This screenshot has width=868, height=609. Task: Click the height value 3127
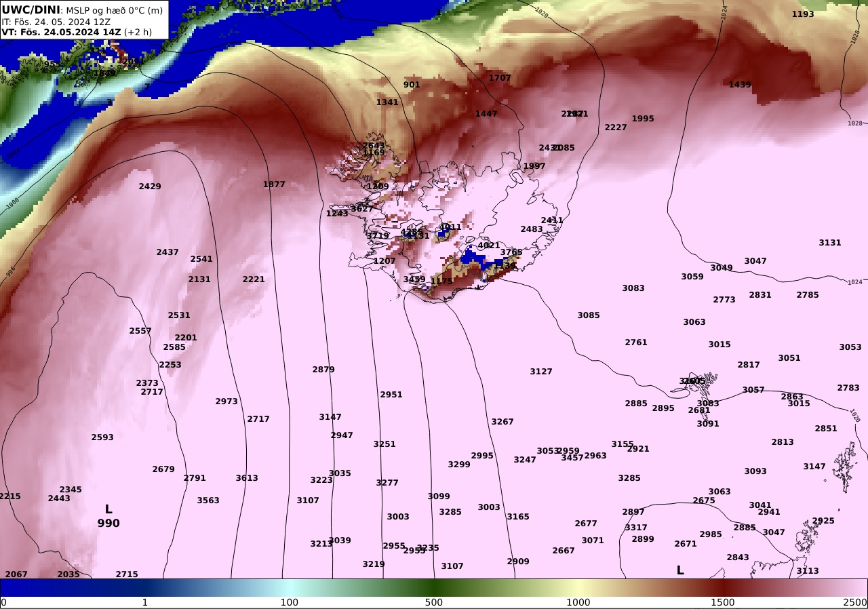tap(541, 372)
